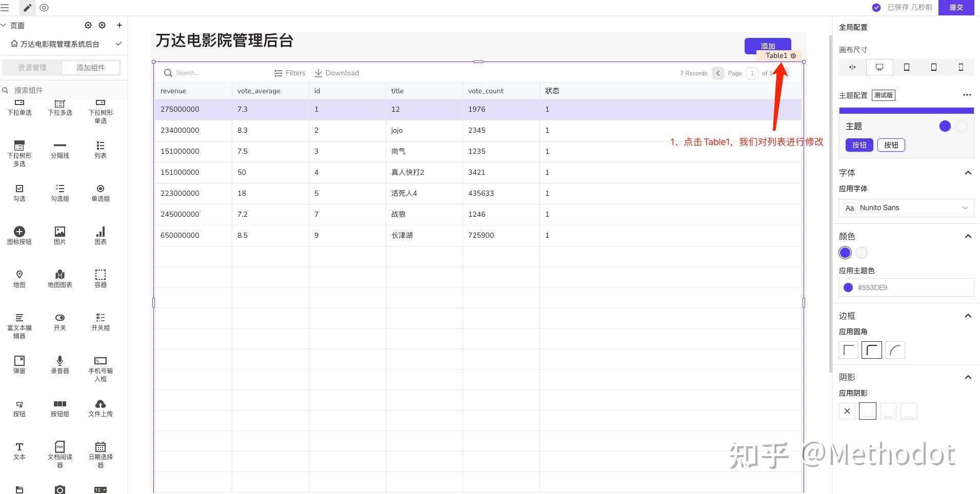
Task: Pick the 勾选 checkbox component
Action: [x=19, y=193]
